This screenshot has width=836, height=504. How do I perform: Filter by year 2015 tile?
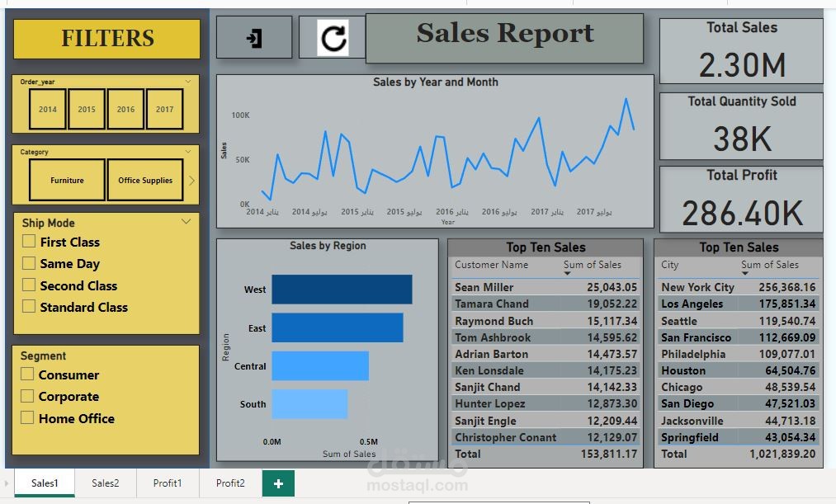coord(87,109)
